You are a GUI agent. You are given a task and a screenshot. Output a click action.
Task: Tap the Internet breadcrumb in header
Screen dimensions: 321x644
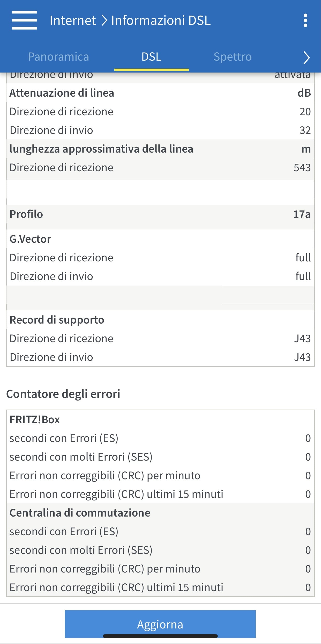[x=73, y=20]
